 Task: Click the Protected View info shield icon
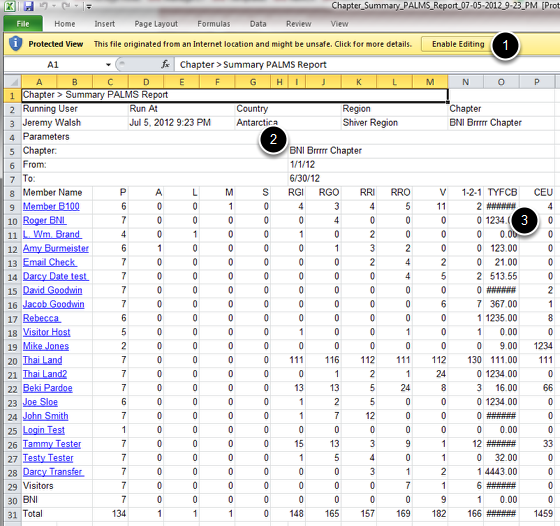click(15, 44)
